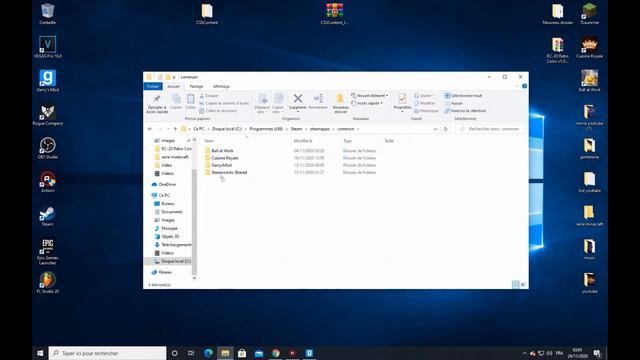Click Couper in the ribbon
This screenshot has height=360, width=640.
209,96
